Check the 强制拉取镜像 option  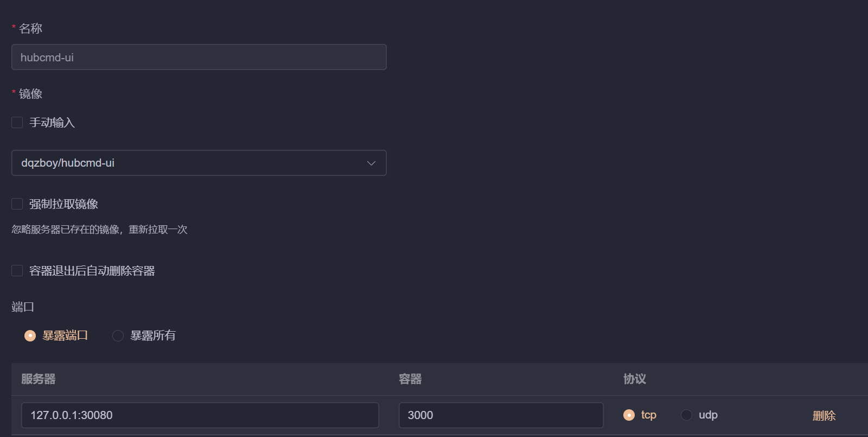17,204
